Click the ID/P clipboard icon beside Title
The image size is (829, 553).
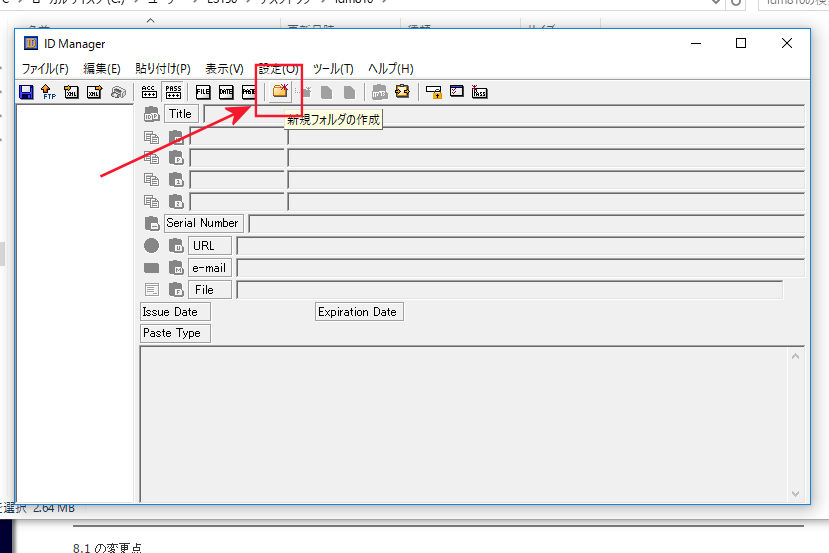tap(152, 114)
